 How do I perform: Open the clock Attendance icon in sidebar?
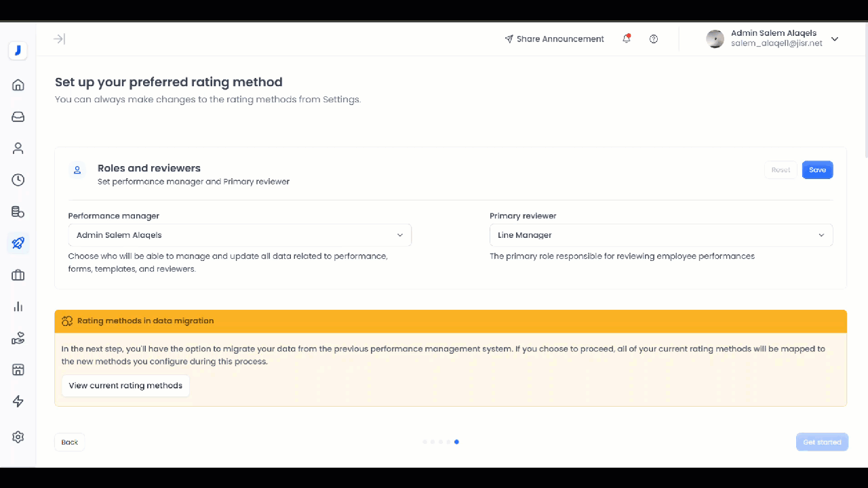18,180
